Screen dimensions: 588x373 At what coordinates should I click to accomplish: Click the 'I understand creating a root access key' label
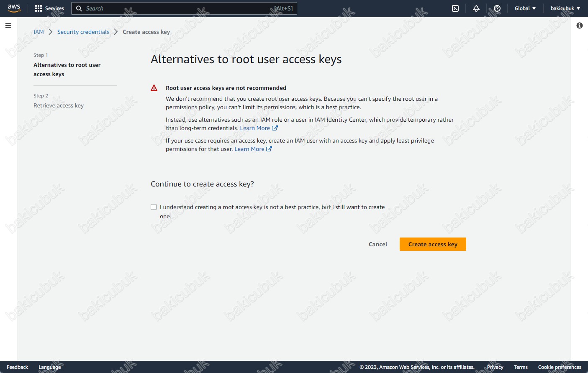(272, 211)
